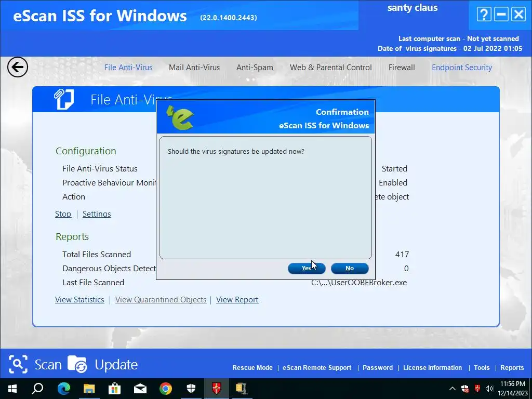Switch to Mail Anti-Virus tab
Viewport: 532px width, 399px height.
(x=194, y=68)
